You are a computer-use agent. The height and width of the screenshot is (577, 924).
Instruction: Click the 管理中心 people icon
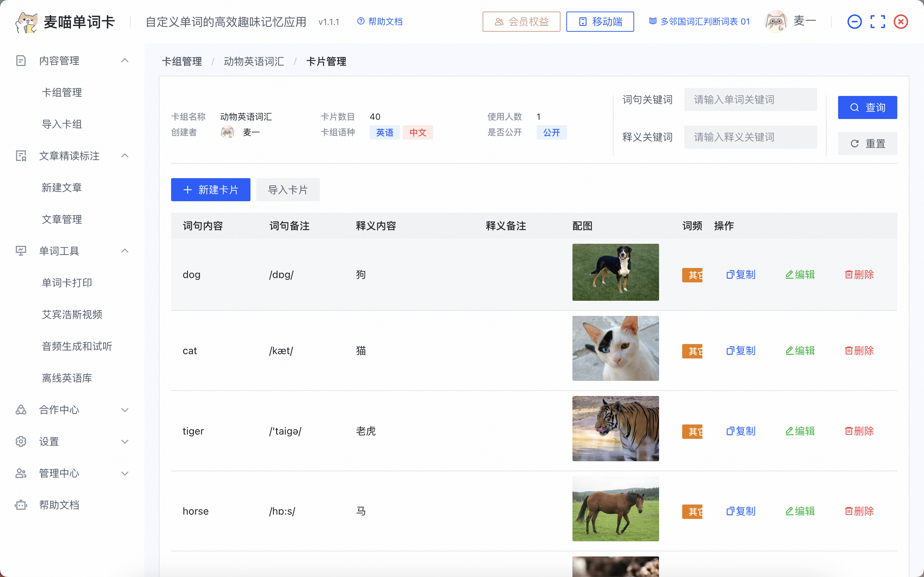click(x=21, y=473)
